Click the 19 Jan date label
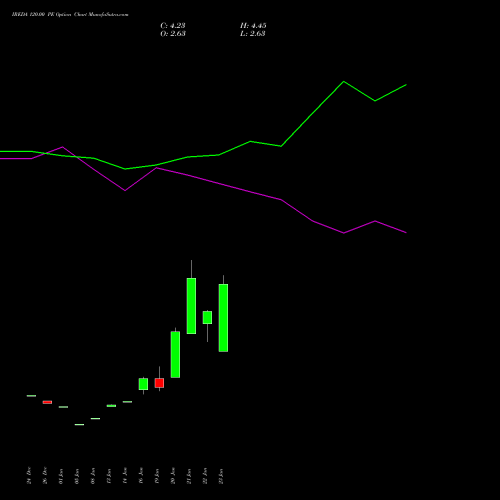 pyautogui.click(x=157, y=476)
